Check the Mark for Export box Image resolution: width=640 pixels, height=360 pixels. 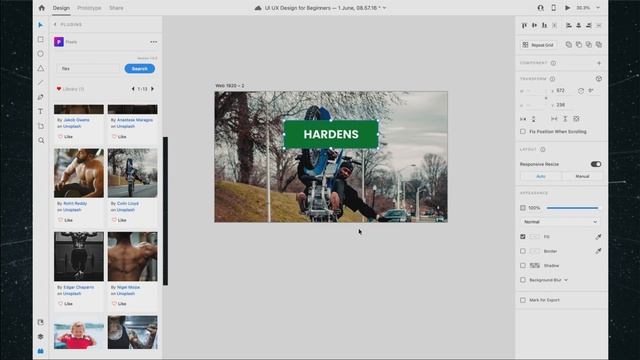point(523,300)
